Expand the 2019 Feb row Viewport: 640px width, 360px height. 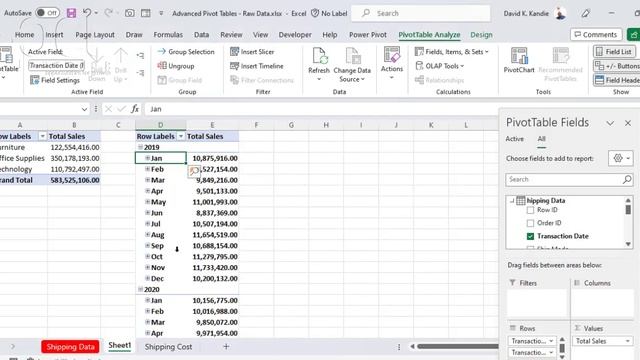tap(147, 169)
